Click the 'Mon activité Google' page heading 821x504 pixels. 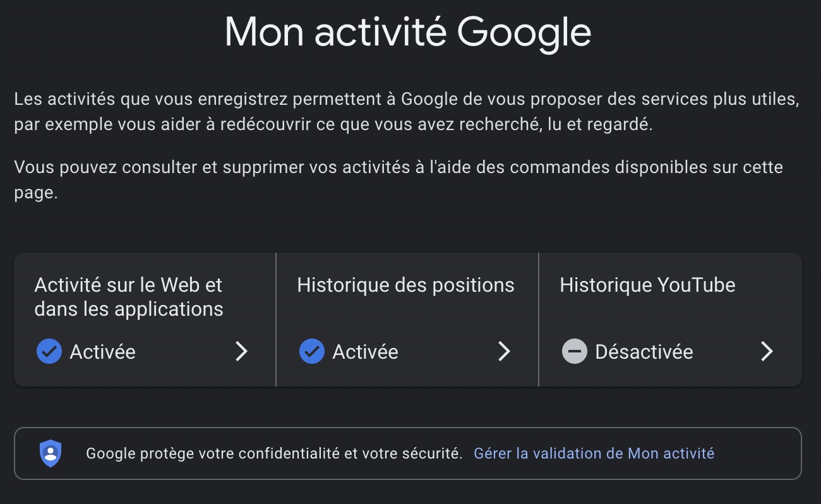click(408, 33)
